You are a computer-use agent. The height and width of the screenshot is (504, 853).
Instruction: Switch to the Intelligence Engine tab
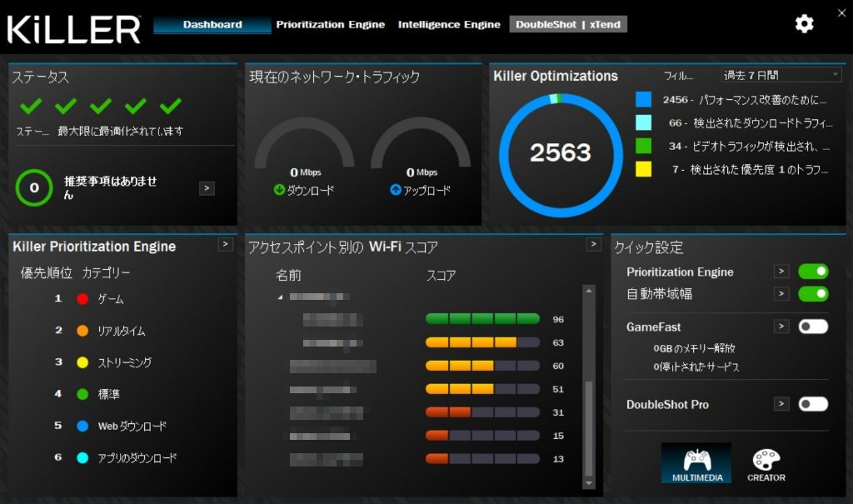tap(449, 24)
